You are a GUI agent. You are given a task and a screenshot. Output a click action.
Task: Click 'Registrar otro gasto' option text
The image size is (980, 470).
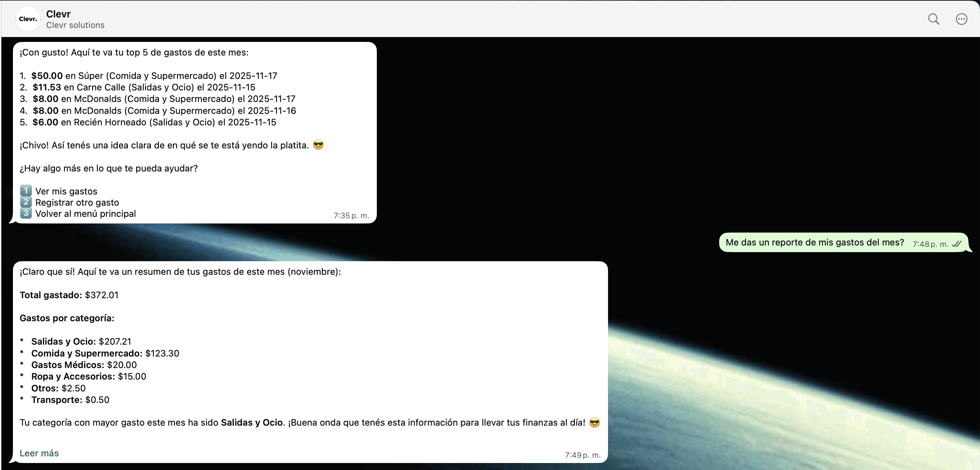coord(77,202)
